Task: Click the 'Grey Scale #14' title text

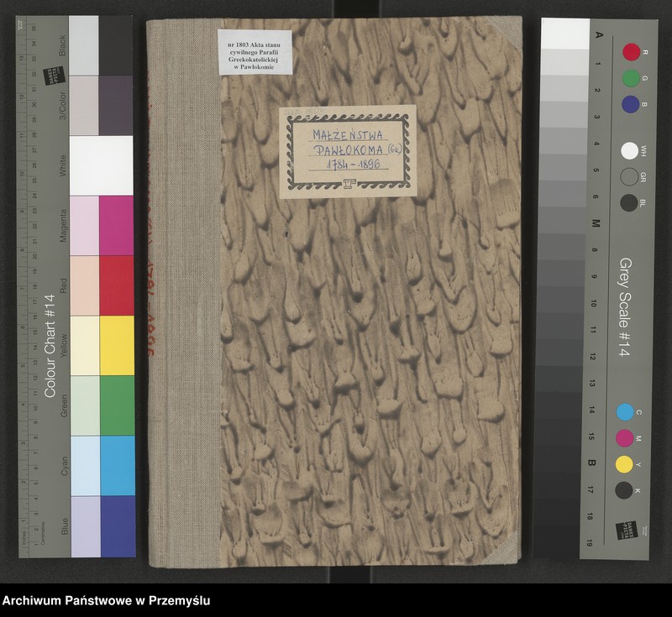Action: [x=625, y=307]
